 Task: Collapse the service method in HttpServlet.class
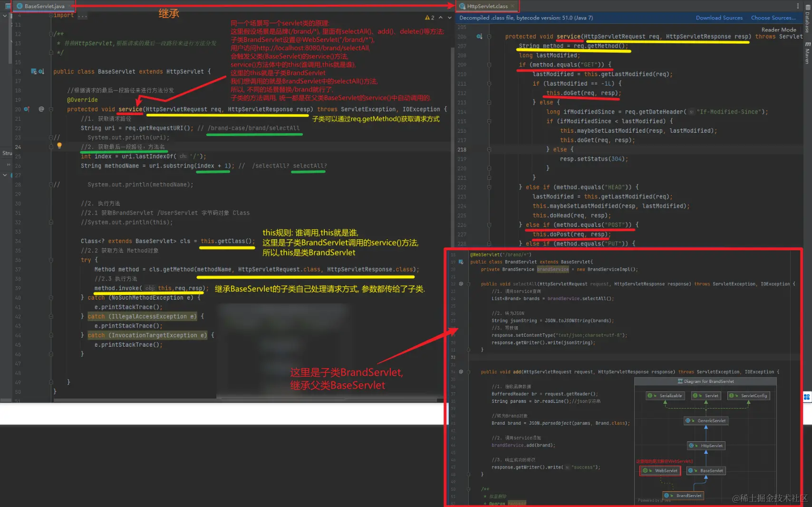(x=489, y=36)
